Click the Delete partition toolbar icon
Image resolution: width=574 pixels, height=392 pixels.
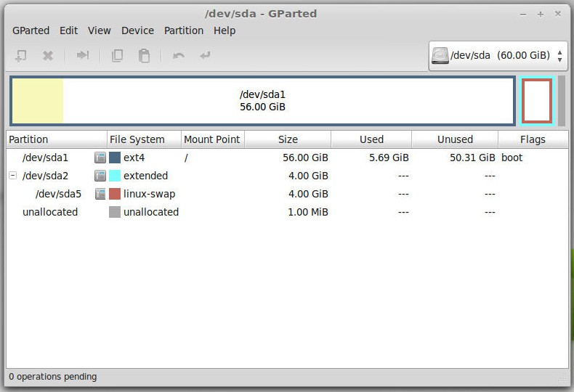tap(48, 55)
